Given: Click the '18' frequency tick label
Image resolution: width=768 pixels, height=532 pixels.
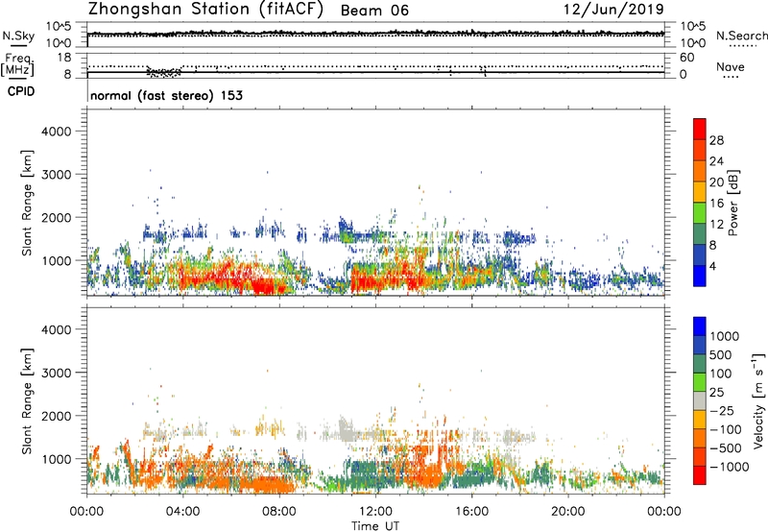Looking at the screenshot, I should 64,58.
